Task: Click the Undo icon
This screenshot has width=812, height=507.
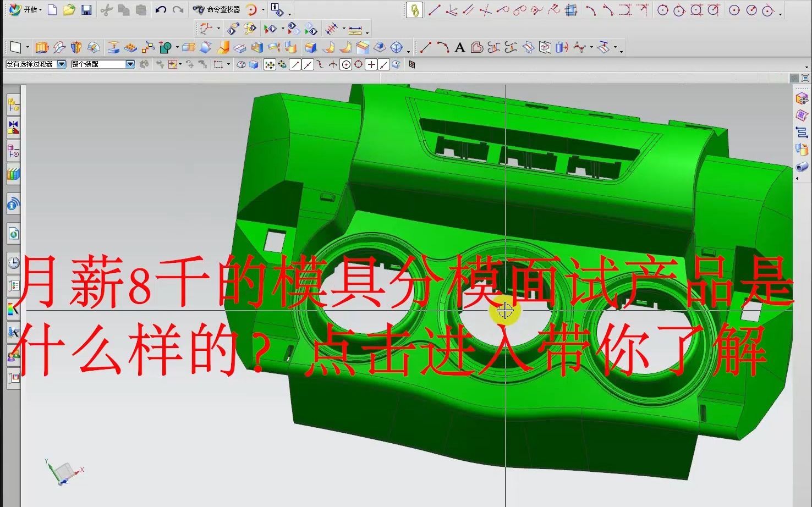Action: [x=160, y=9]
